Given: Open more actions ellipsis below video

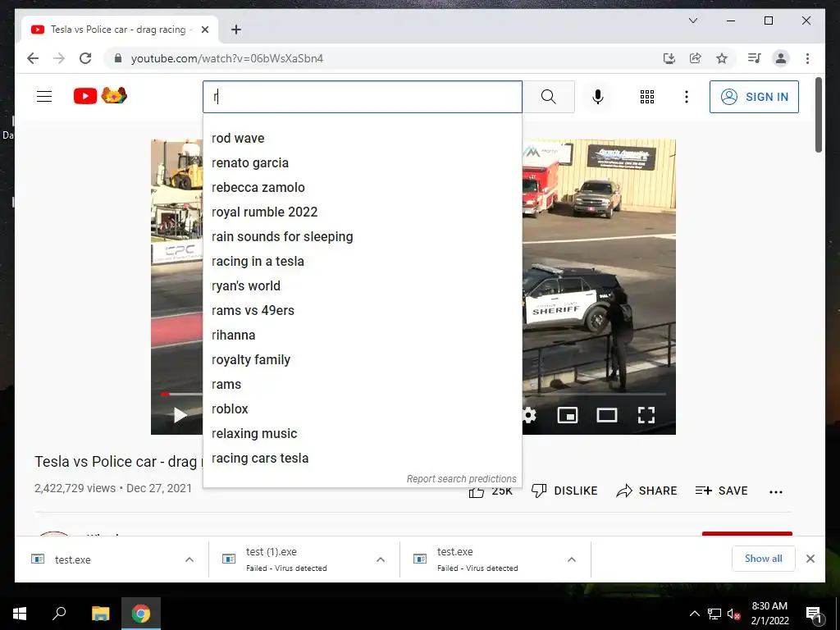Looking at the screenshot, I should 776,492.
